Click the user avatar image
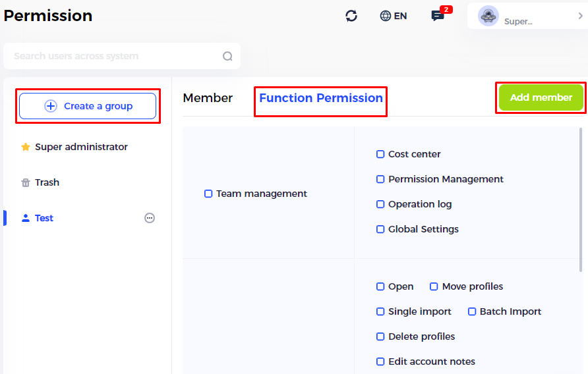Screen dimensions: 588x374 488,16
